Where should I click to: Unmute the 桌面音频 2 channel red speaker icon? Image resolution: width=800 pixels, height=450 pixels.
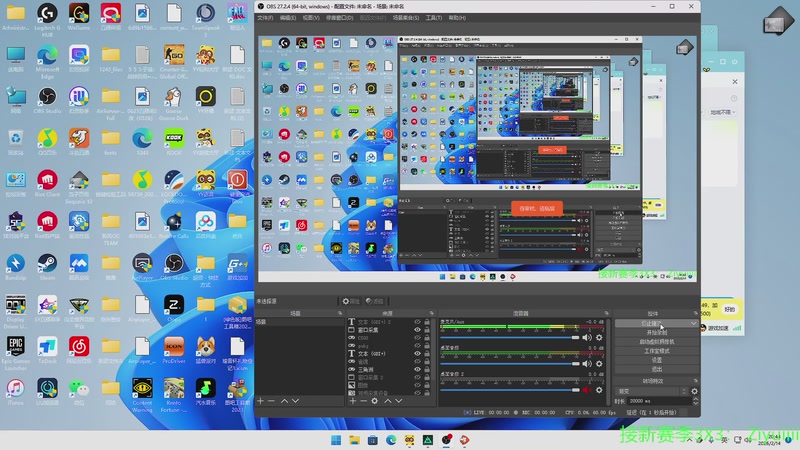(x=587, y=390)
